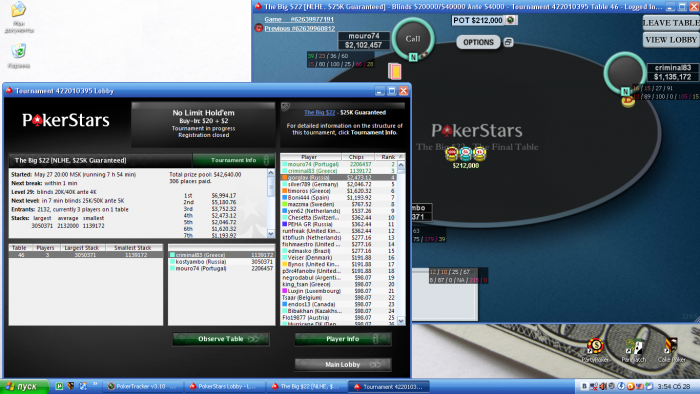This screenshot has height=394, width=700.
Task: Select Boni444 (Spain) in the player list
Action: [x=338, y=198]
